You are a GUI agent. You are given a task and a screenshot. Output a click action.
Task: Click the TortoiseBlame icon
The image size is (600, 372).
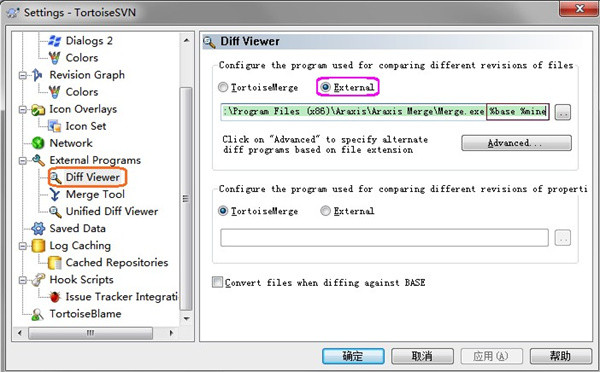[x=37, y=314]
